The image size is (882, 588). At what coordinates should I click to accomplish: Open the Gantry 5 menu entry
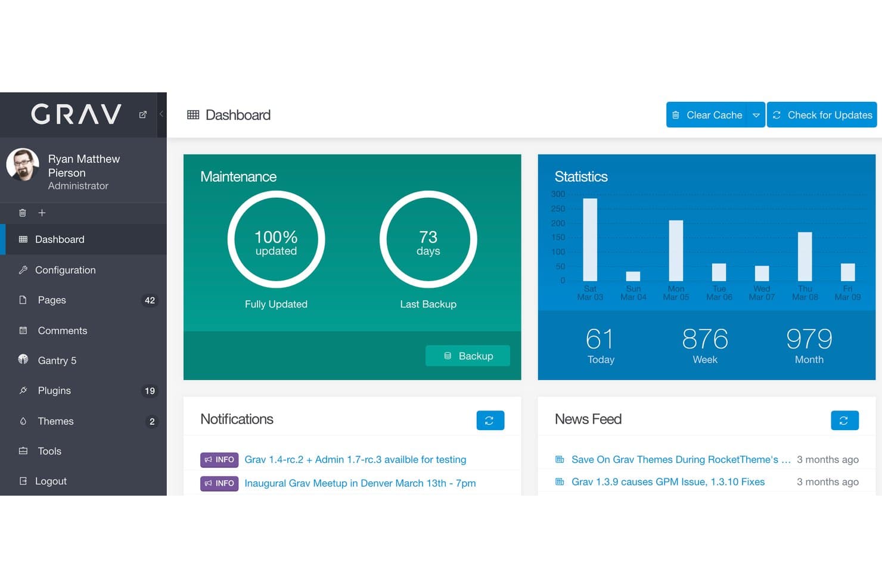coord(83,360)
